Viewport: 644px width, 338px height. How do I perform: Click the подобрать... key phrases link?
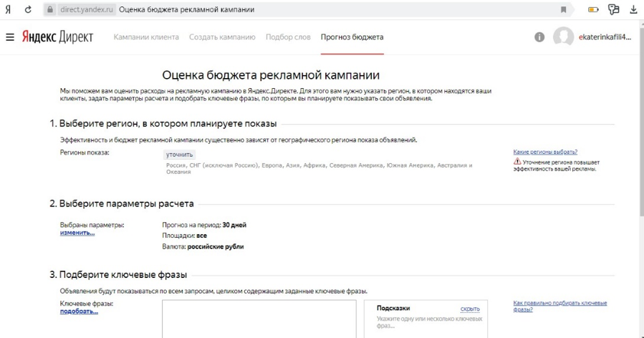tap(79, 312)
